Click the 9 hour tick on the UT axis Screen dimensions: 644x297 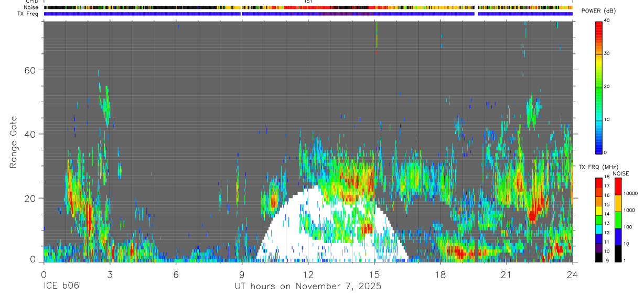point(242,274)
